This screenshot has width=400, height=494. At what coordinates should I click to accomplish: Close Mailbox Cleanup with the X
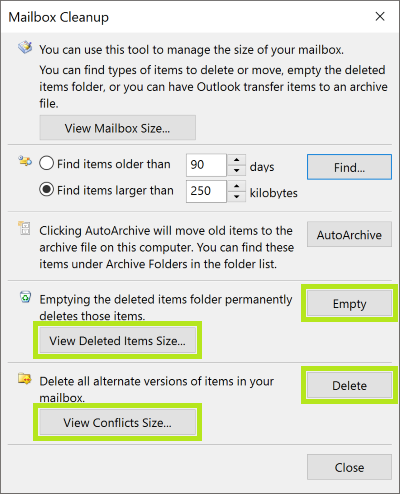(380, 16)
